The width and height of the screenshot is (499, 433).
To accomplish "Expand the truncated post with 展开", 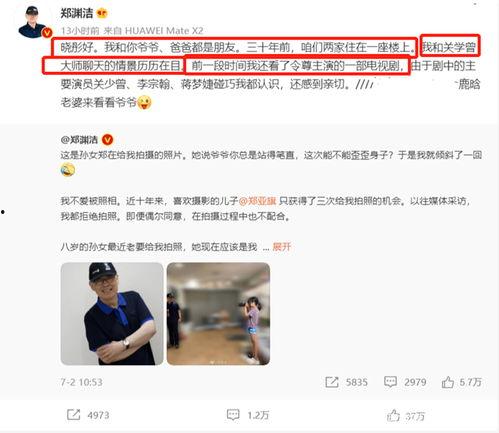I will click(x=282, y=247).
